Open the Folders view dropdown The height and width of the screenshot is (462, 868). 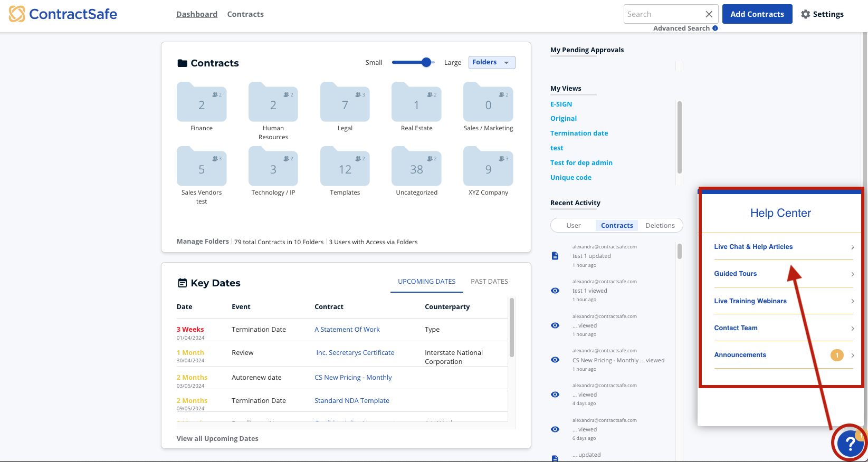click(x=491, y=62)
